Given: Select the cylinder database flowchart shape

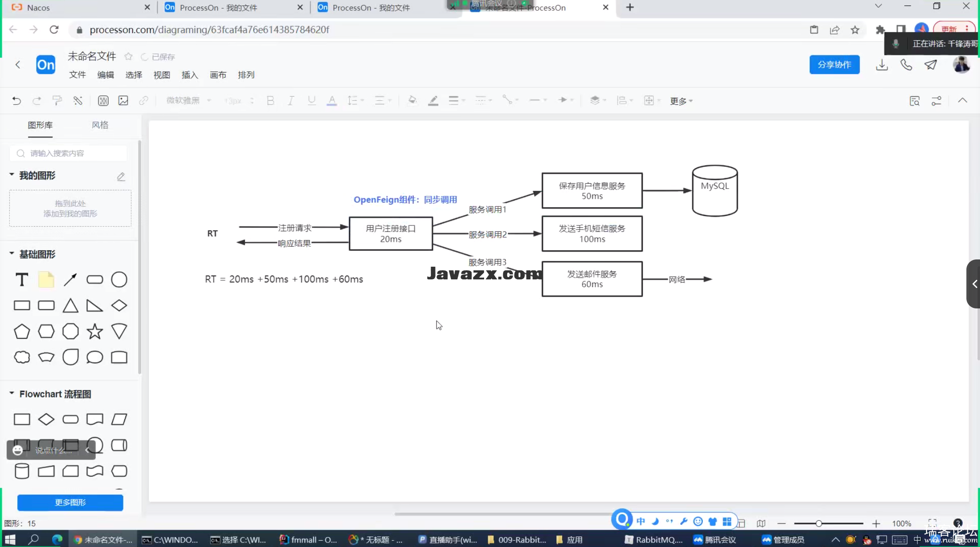Looking at the screenshot, I should point(22,471).
